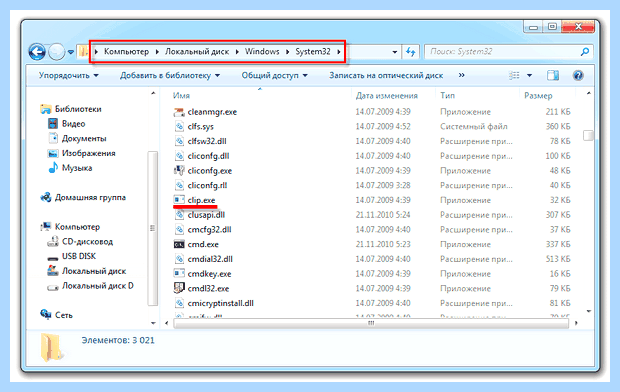620x392 pixels.
Task: Click file list vertical scroll thumb
Action: [x=588, y=135]
